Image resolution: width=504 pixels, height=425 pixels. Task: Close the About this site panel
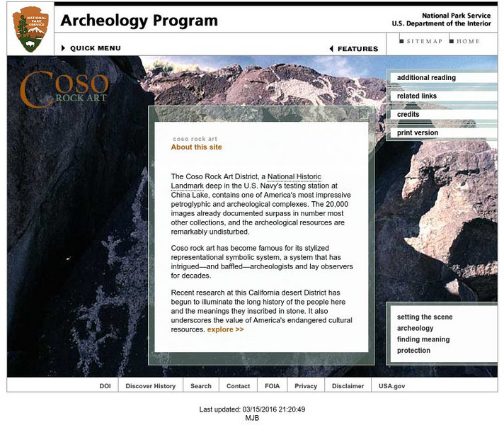click(x=363, y=114)
